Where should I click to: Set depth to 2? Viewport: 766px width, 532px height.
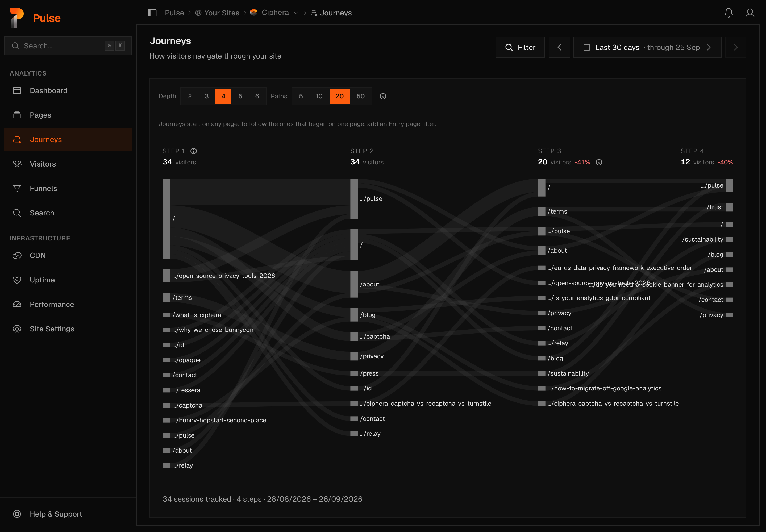190,96
